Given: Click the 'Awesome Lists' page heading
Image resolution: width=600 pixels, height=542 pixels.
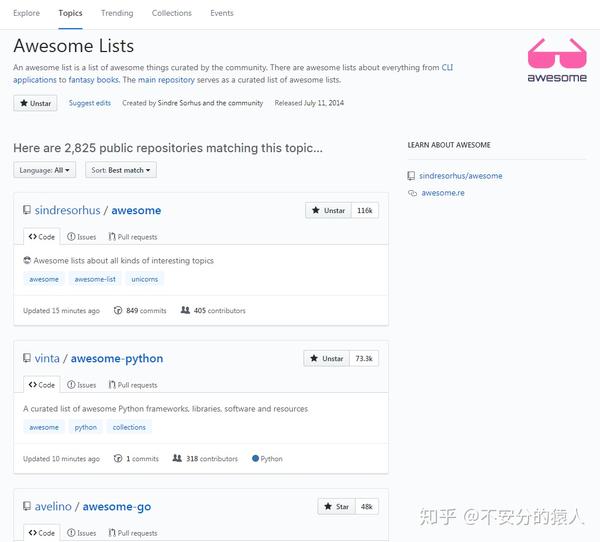Looking at the screenshot, I should pyautogui.click(x=73, y=46).
